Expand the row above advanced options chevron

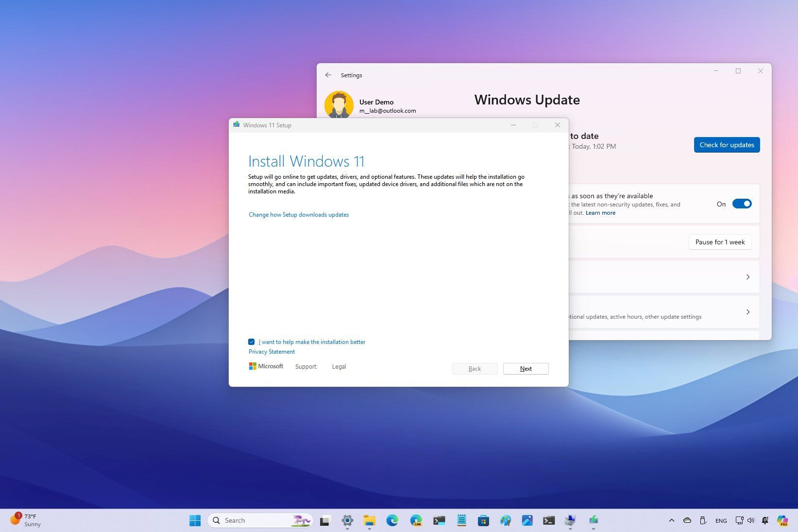(748, 277)
